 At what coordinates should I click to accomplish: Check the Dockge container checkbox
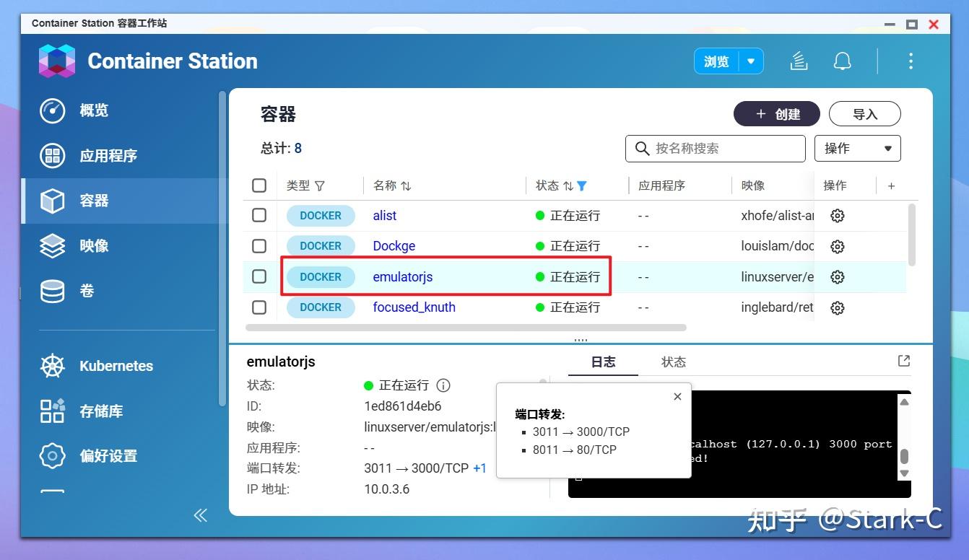point(259,245)
